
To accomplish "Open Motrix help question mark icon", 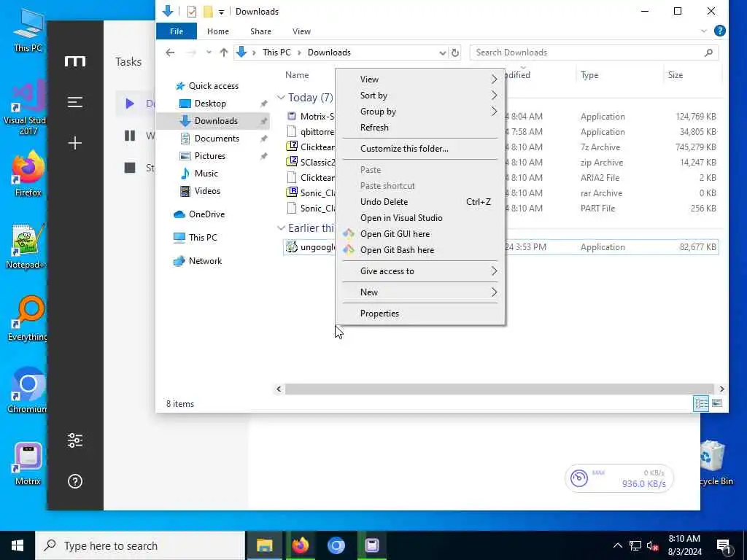I will tap(75, 481).
